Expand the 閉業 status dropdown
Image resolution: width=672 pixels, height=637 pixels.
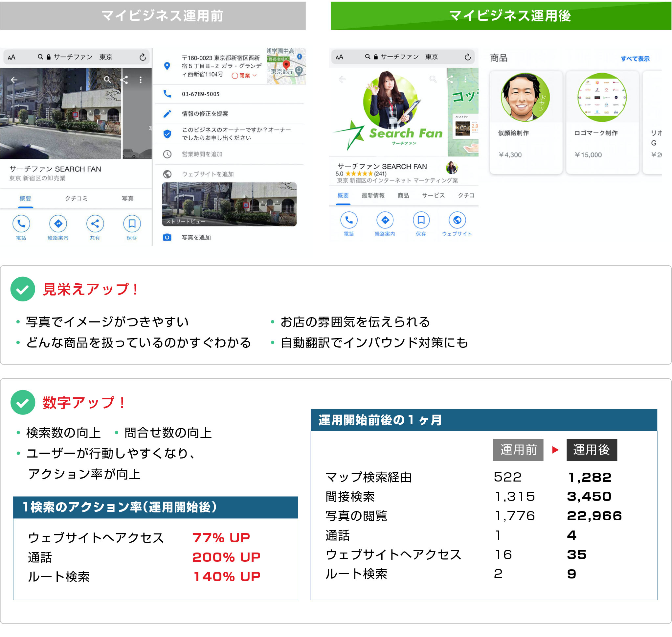click(x=245, y=76)
